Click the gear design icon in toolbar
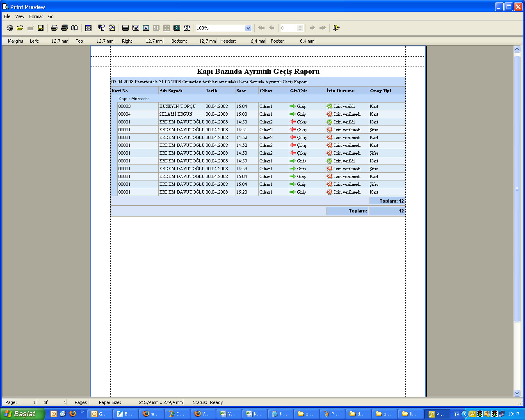Screen dimensions: 525x420 point(10,28)
